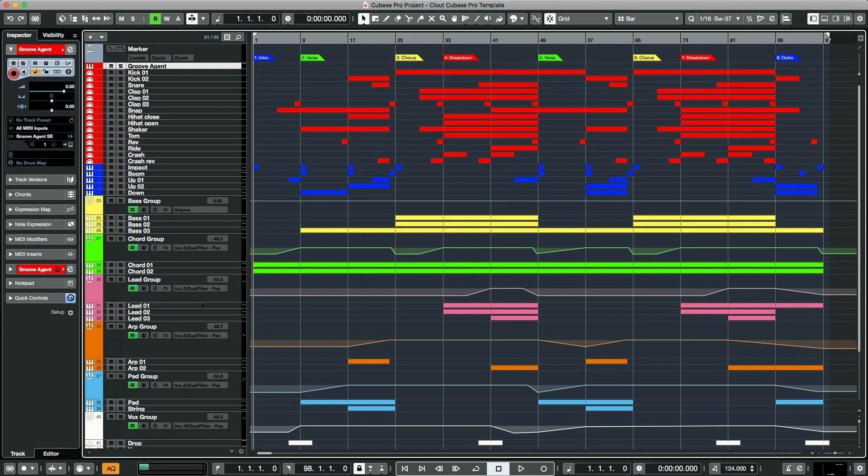Click the inspector volume fader handle

64,91
